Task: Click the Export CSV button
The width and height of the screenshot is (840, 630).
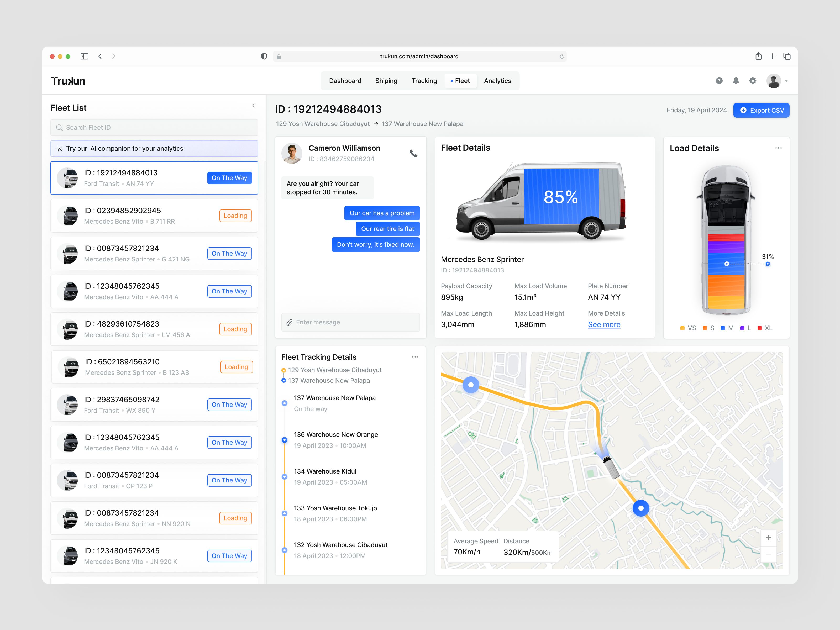Action: click(x=761, y=110)
